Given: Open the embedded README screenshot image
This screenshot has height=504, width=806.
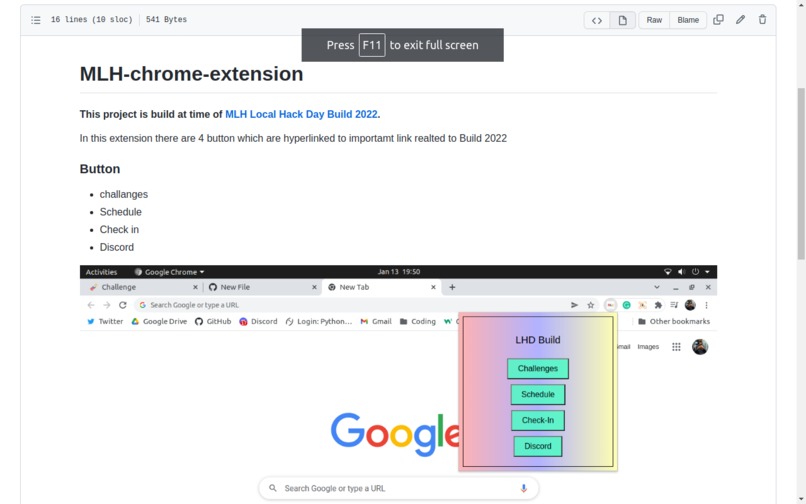Looking at the screenshot, I should click(398, 384).
